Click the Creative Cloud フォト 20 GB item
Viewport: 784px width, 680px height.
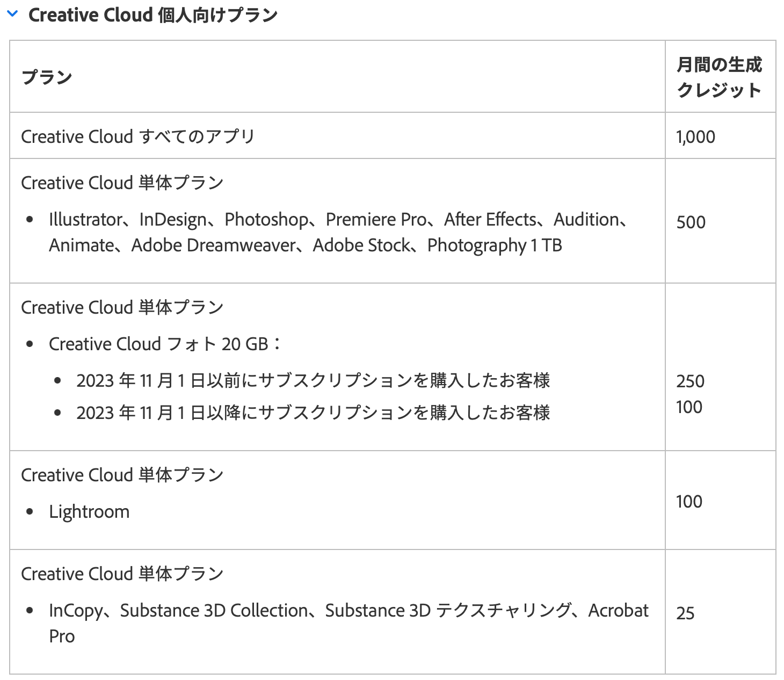[164, 344]
